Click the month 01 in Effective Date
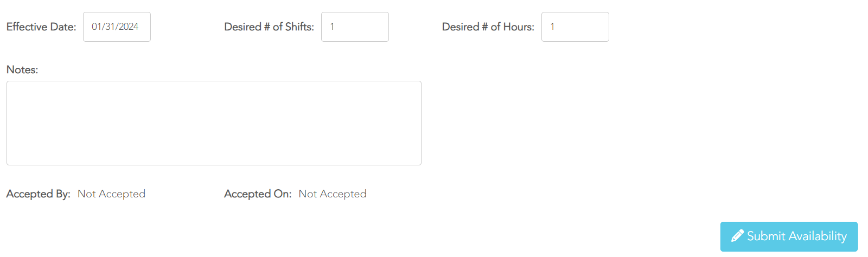868x257 pixels. tap(97, 27)
